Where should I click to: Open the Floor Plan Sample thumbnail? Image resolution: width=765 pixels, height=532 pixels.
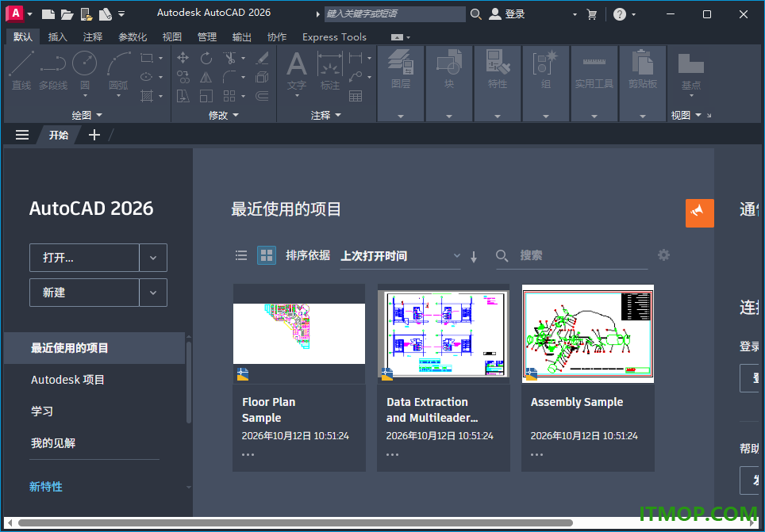[x=299, y=334]
